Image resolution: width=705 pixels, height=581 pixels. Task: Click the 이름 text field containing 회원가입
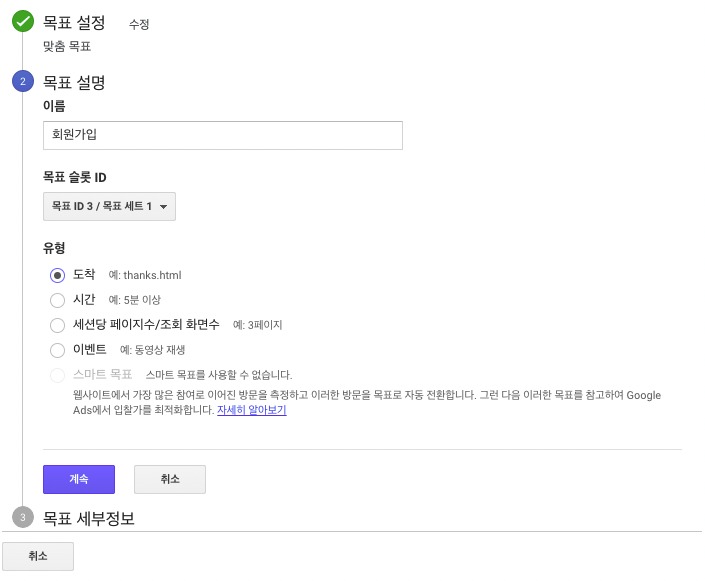pos(223,135)
